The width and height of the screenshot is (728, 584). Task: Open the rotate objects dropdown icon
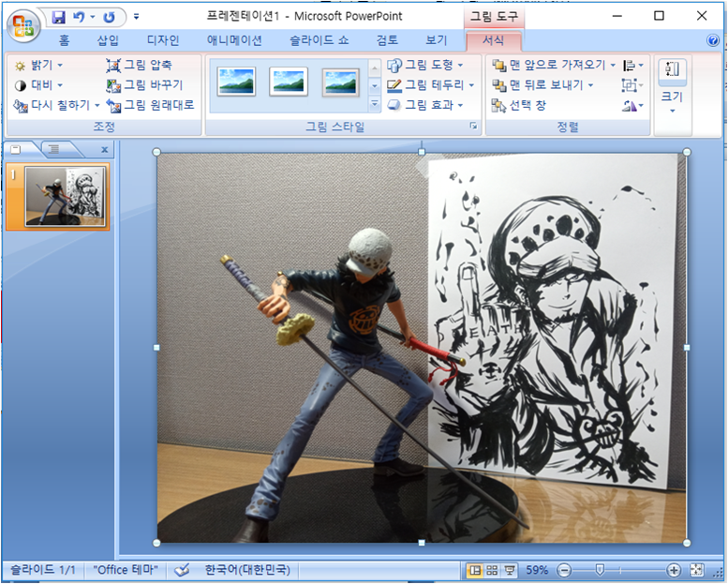coord(632,106)
